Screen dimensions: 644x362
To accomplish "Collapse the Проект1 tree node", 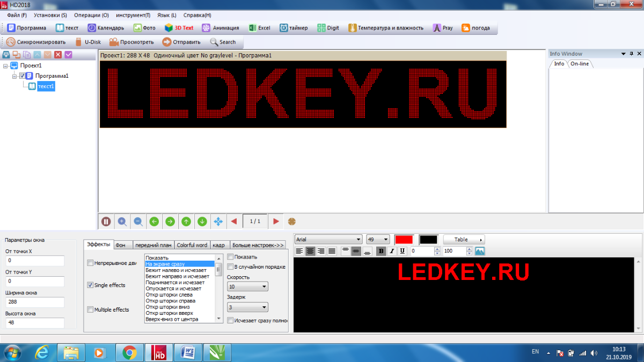I will click(5, 65).
